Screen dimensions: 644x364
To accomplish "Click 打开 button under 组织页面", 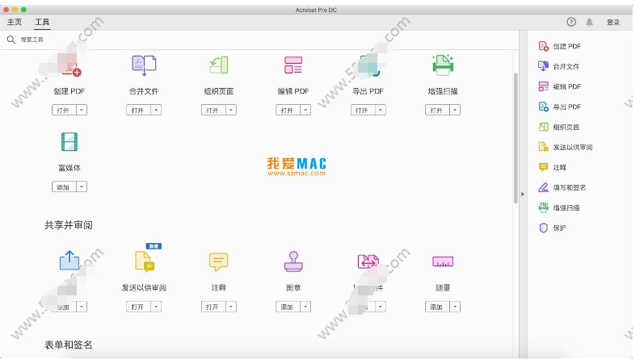I will coord(213,110).
